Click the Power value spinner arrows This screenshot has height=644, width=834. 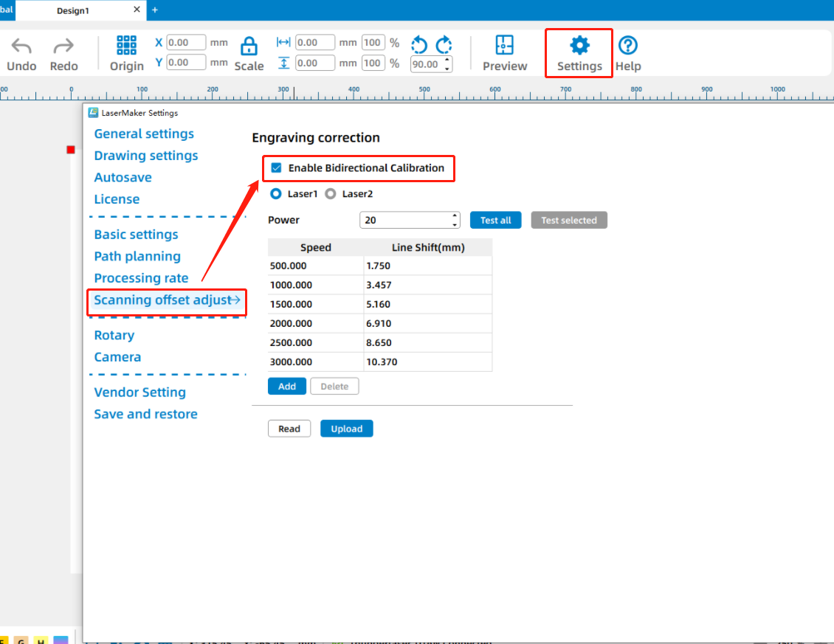[455, 220]
